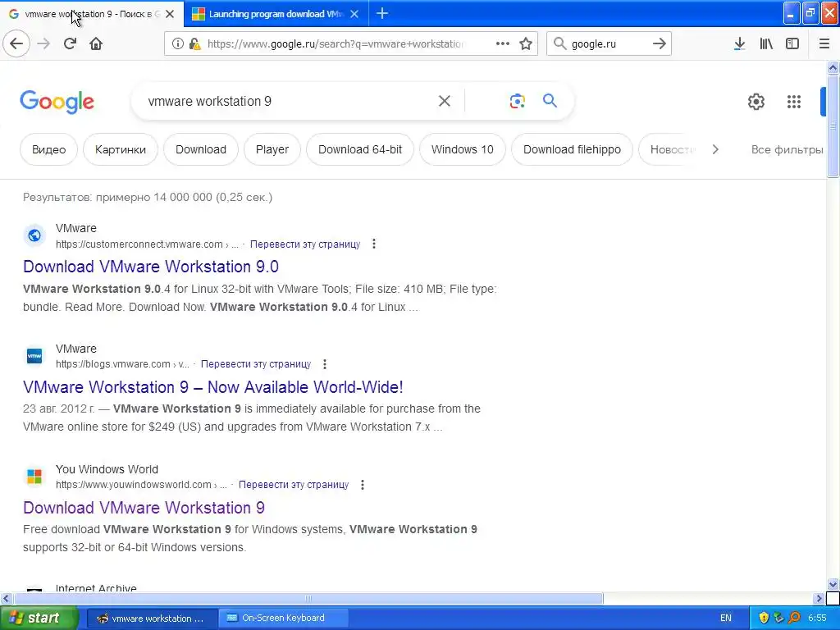This screenshot has height=630, width=840.
Task: Open Все фильтры options
Action: pos(787,149)
